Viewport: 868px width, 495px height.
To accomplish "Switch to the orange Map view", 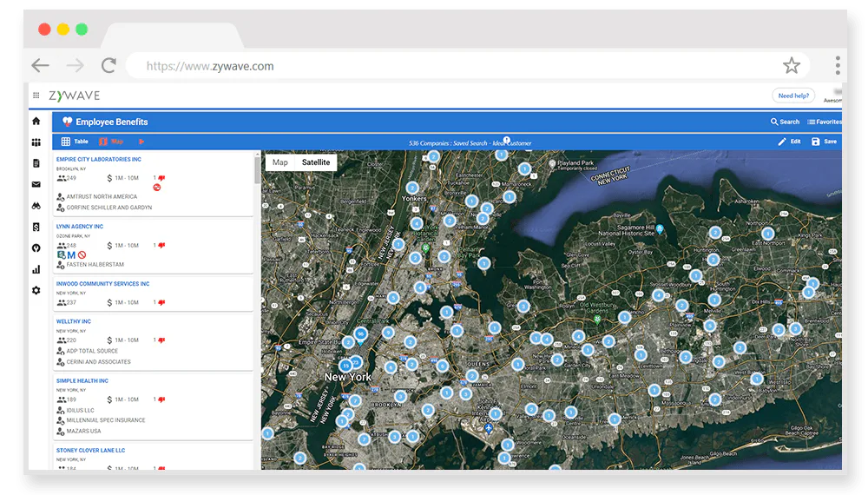I will 111,142.
